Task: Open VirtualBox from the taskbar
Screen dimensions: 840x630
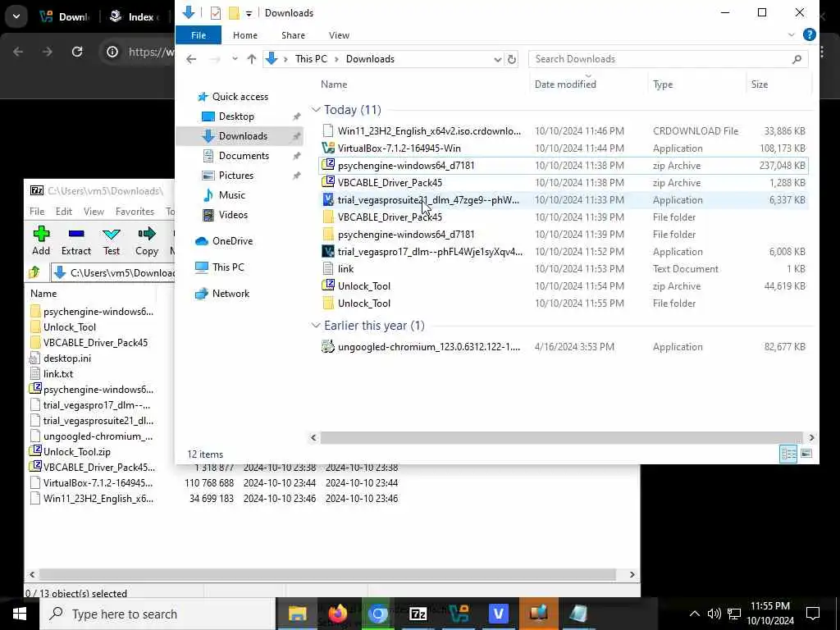Action: coord(458,614)
